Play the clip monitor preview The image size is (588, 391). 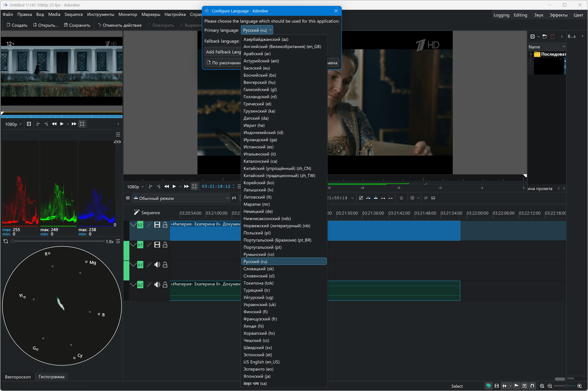click(62, 124)
